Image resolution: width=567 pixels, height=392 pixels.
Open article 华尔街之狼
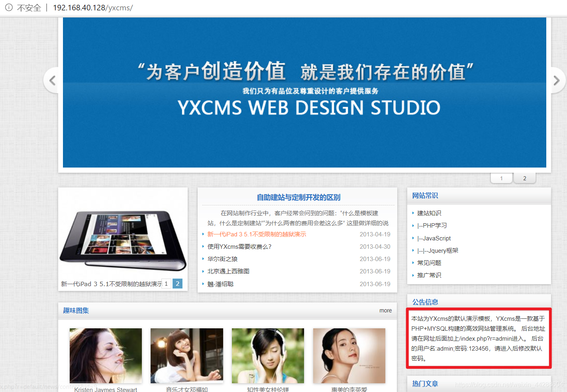[222, 259]
